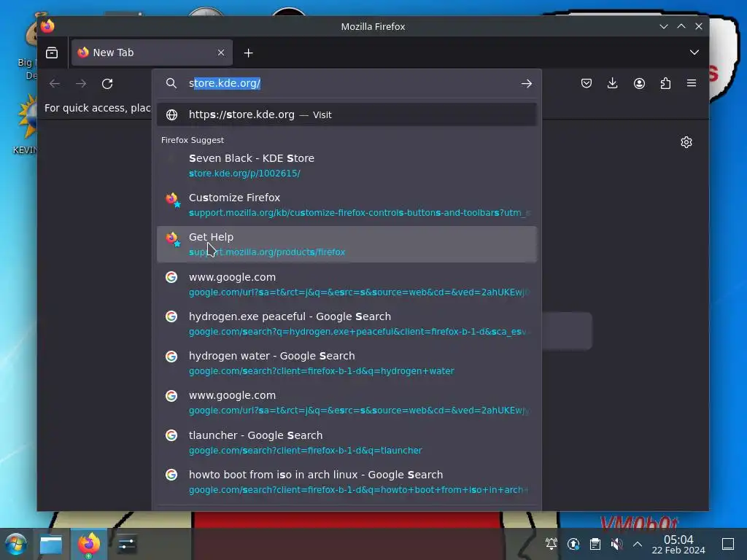747x560 pixels.
Task: Click the globe icon beside https://store.kde.org
Action: pos(171,114)
